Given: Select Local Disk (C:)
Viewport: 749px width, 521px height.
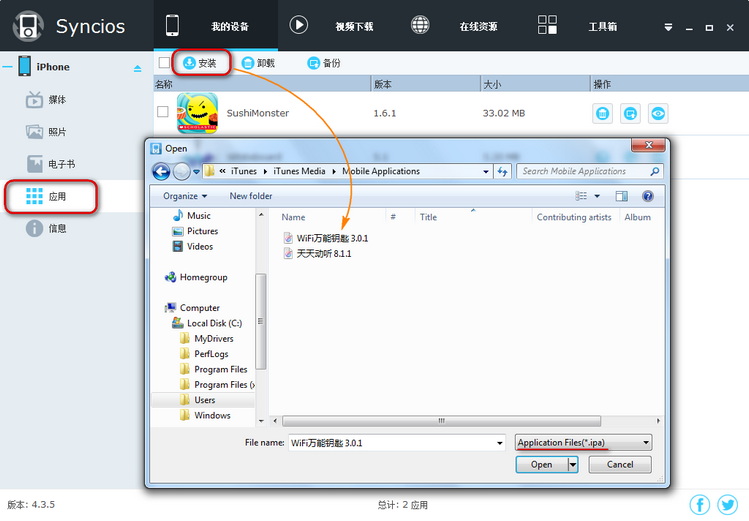Looking at the screenshot, I should 207,323.
